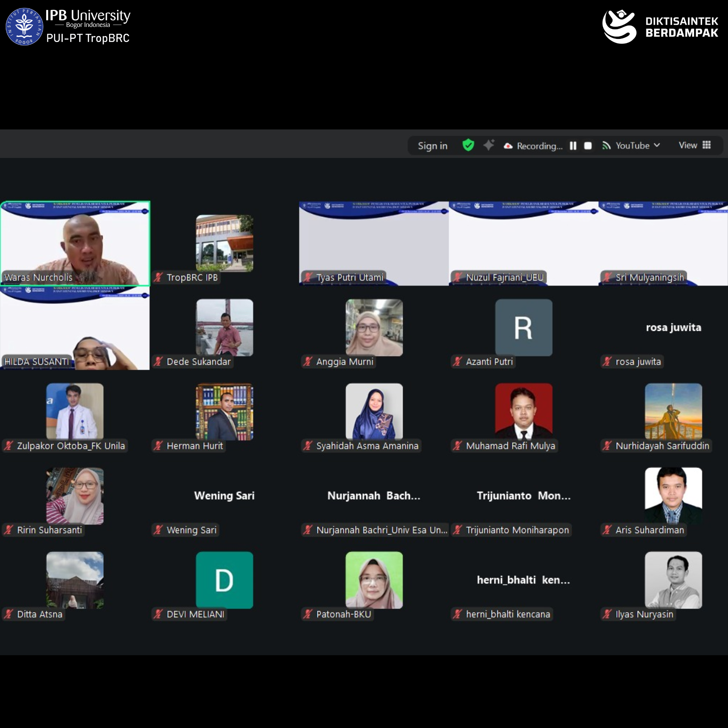Click the YouTube live stream icon
This screenshot has width=728, height=728.
(x=606, y=146)
